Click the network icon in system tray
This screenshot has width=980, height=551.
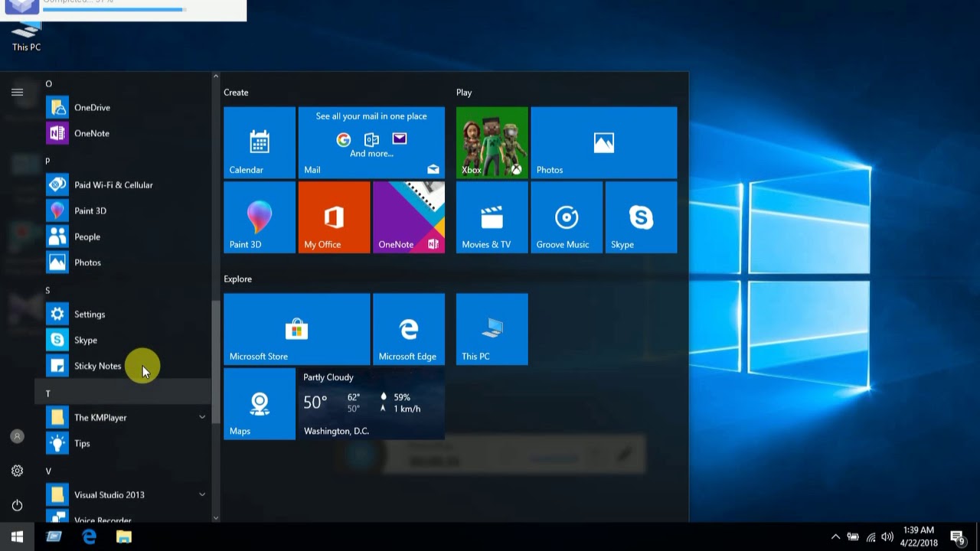[871, 537]
